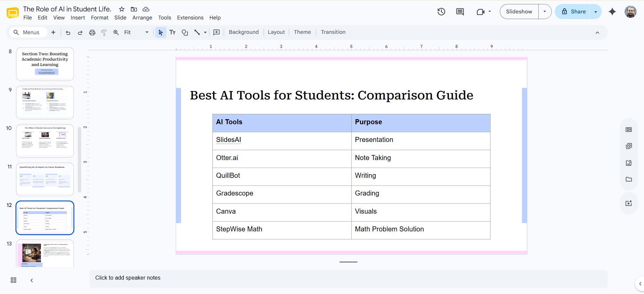This screenshot has height=294, width=644.
Task: Click the slide title text
Action: (331, 95)
